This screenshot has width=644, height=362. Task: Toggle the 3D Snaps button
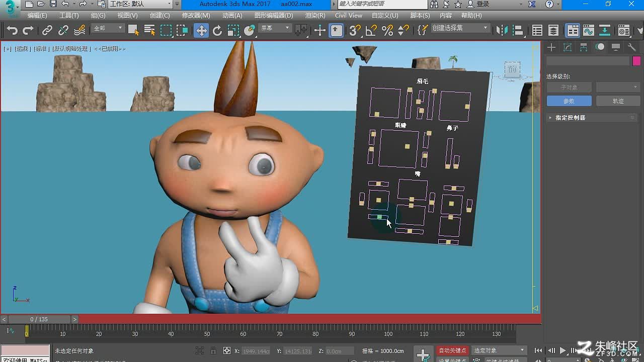click(x=355, y=31)
